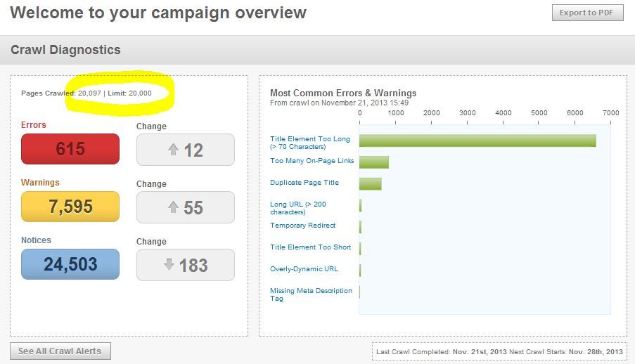The image size is (635, 364).
Task: Click the Crawl Diagnostics section header
Action: (65, 50)
